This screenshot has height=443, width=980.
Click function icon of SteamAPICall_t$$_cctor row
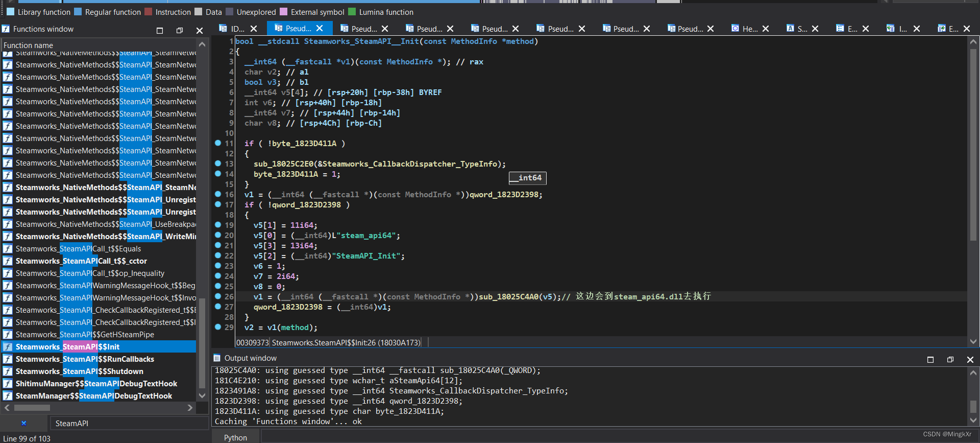tap(8, 261)
